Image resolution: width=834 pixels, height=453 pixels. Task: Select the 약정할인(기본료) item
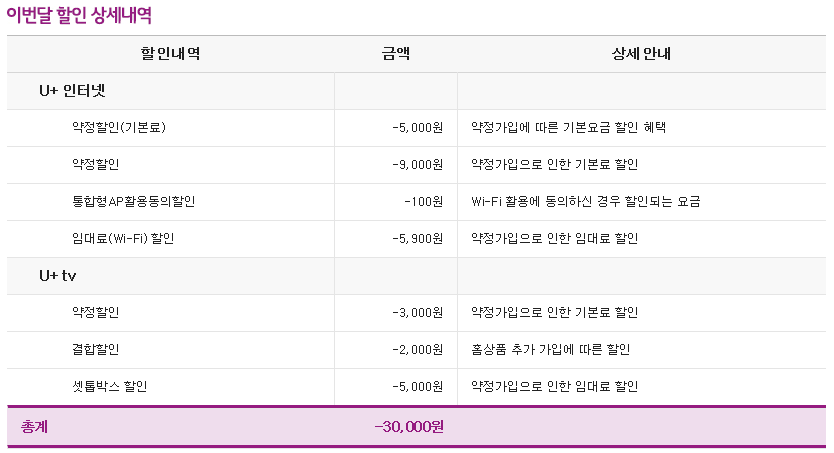[118, 128]
